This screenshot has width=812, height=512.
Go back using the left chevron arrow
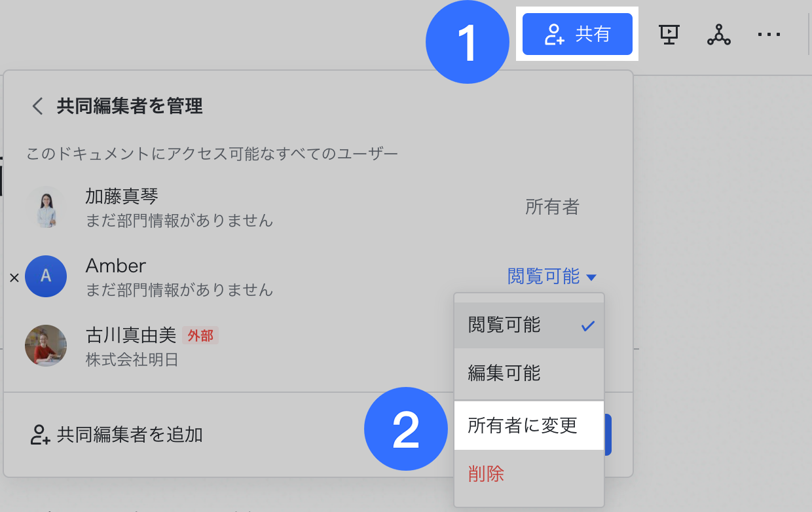coord(37,106)
